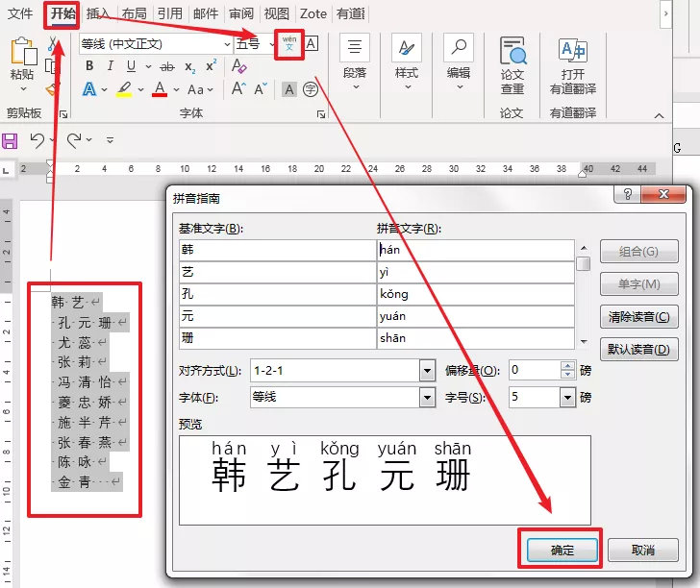Open the font name dropdown
This screenshot has height=588, width=700.
pyautogui.click(x=227, y=44)
